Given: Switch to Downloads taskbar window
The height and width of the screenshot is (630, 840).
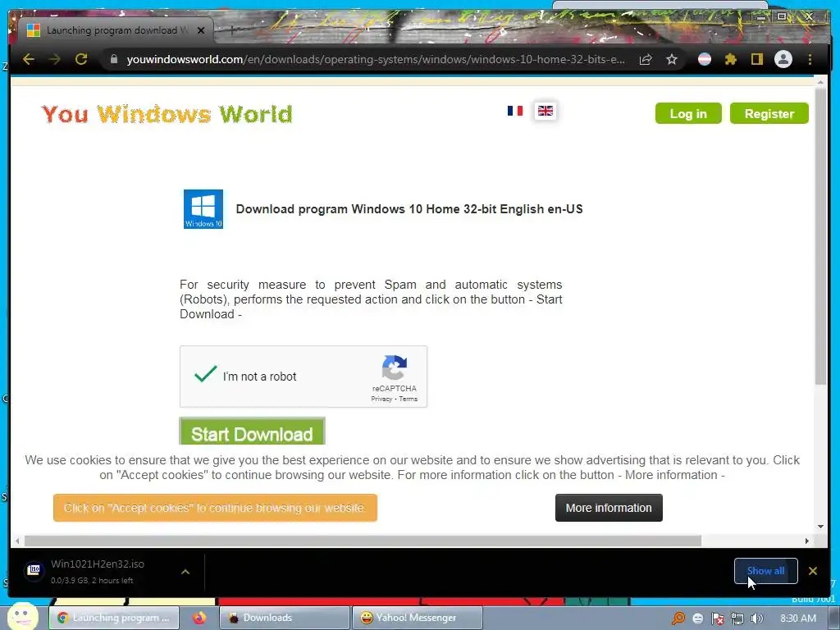Looking at the screenshot, I should point(285,618).
